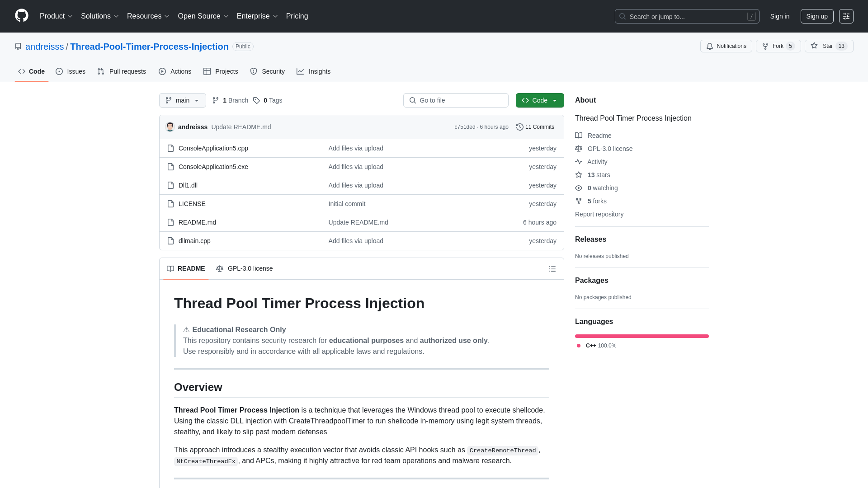Open Thread-Pool-Timer-Process-Injection repo link
The image size is (868, 488).
coord(149,47)
